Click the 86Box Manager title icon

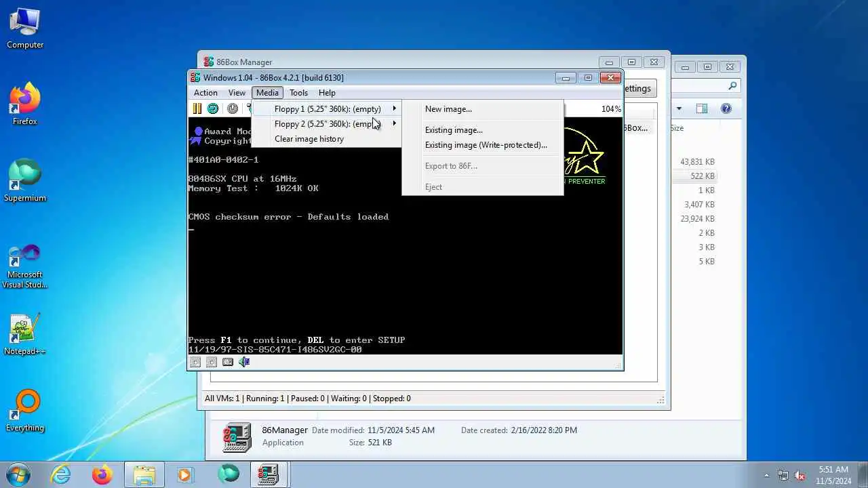(209, 62)
